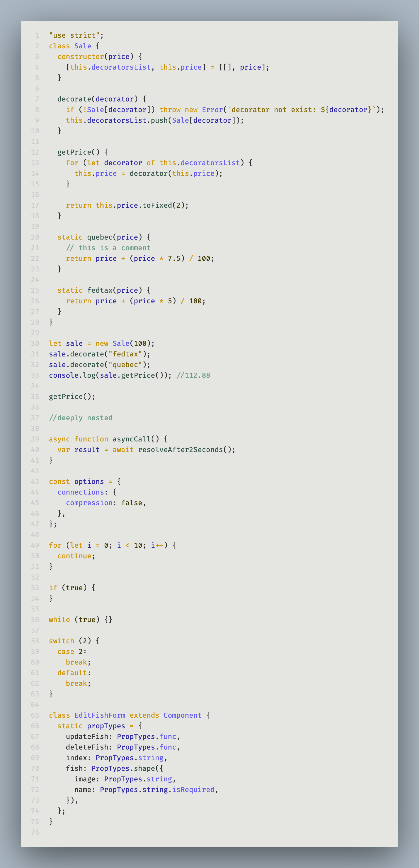Click the //deeply nested comment
This screenshot has width=419, height=868.
pos(81,418)
